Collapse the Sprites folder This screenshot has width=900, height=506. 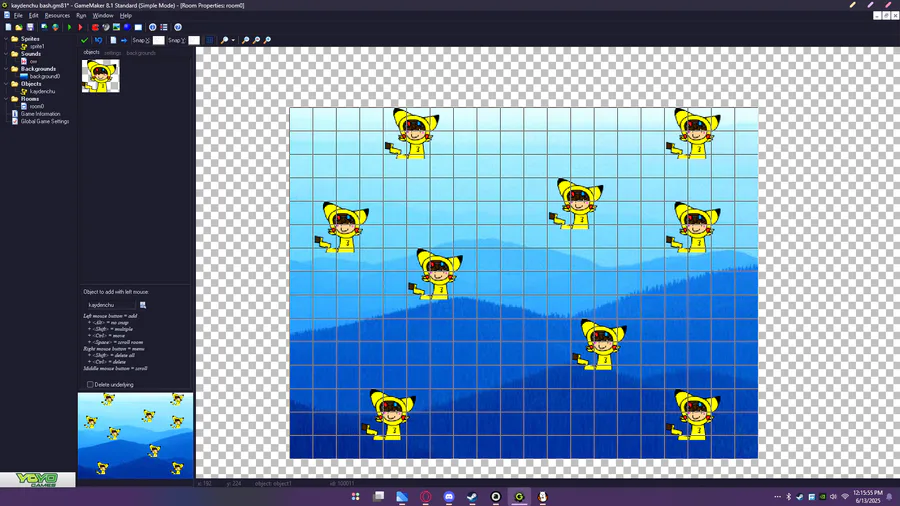6,39
